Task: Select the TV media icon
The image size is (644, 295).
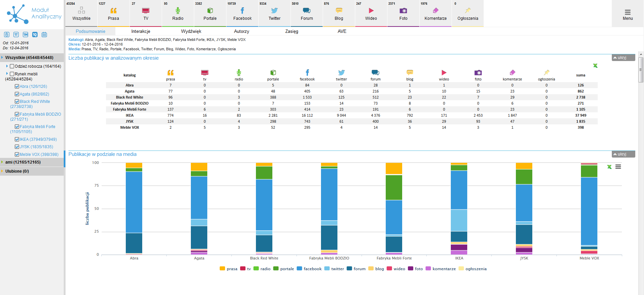Action: point(146,11)
